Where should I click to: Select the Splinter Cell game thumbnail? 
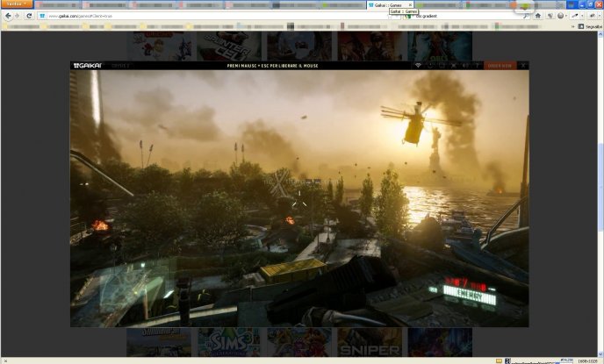point(229,46)
